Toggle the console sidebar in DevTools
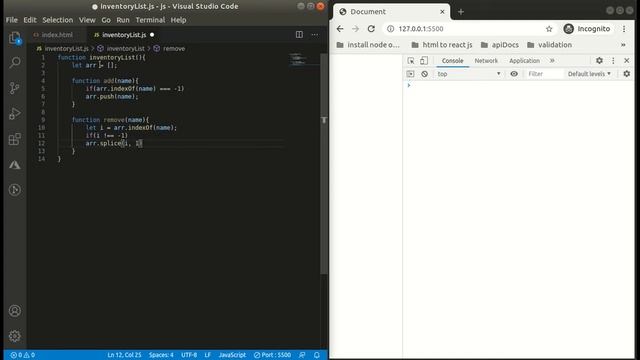This screenshot has height=360, width=640. 411,74
